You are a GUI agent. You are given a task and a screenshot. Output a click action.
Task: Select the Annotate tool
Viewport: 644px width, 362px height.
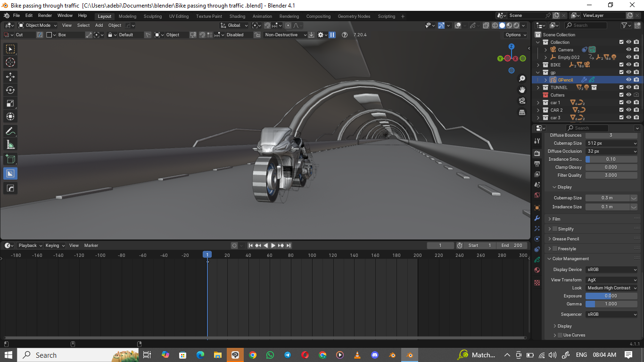click(10, 131)
